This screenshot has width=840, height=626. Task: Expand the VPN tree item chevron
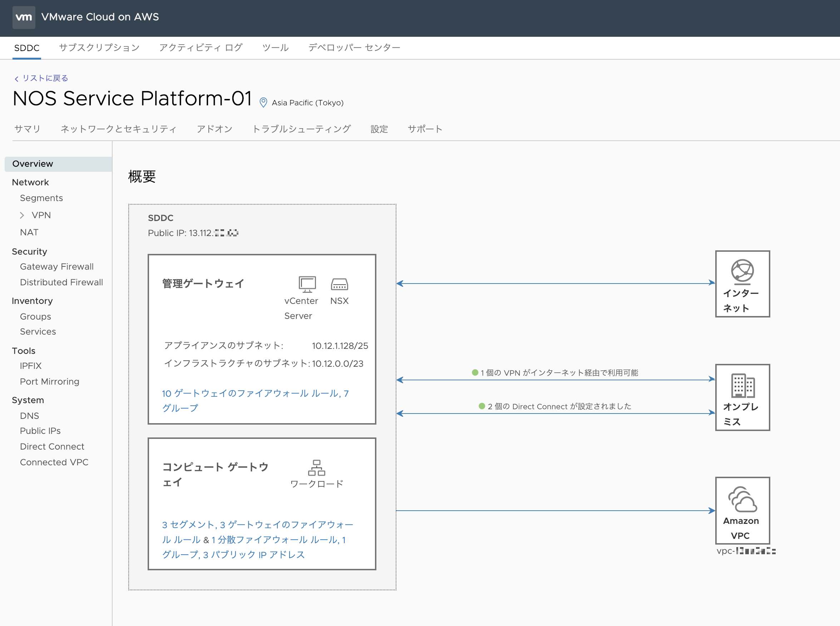[22, 215]
